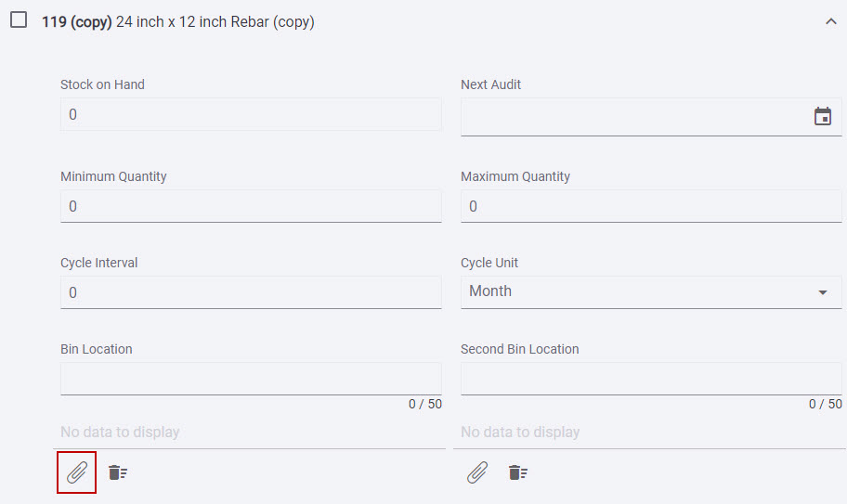Click the 24 inch x 12 inch Rebar title
The width and height of the screenshot is (847, 504).
click(x=215, y=21)
